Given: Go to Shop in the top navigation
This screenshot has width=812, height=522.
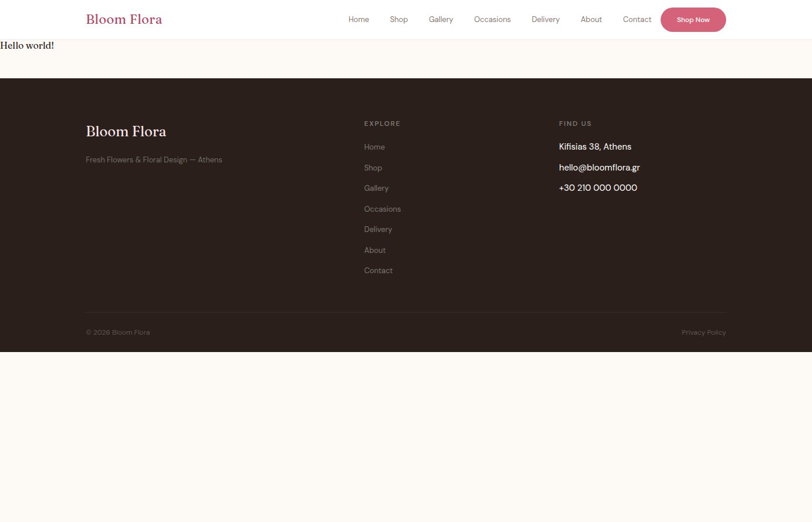Looking at the screenshot, I should 398,19.
